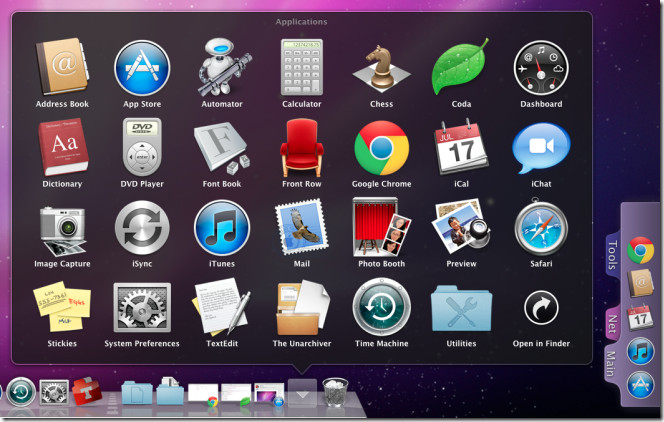Launch App Store from the Applications grid

pos(142,68)
